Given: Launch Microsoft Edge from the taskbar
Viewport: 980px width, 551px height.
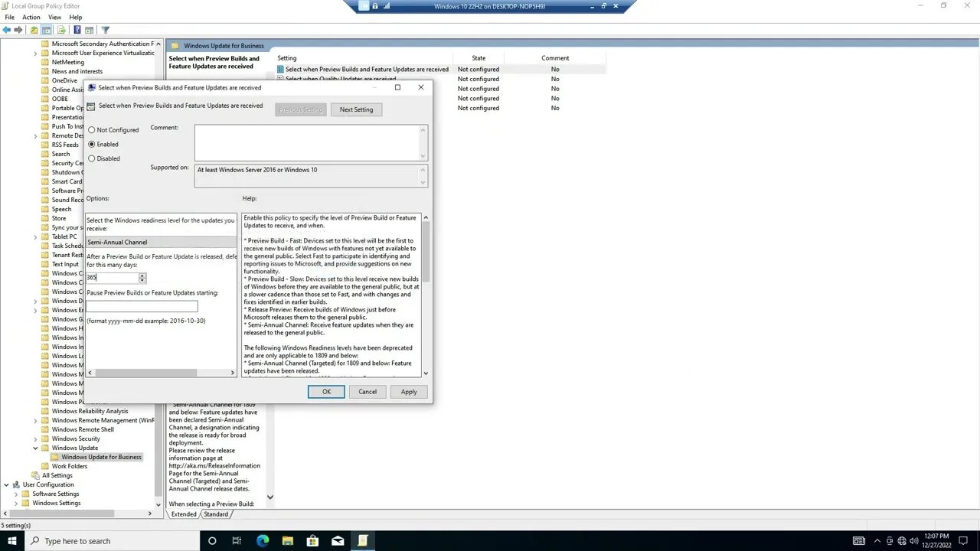Looking at the screenshot, I should pyautogui.click(x=263, y=540).
